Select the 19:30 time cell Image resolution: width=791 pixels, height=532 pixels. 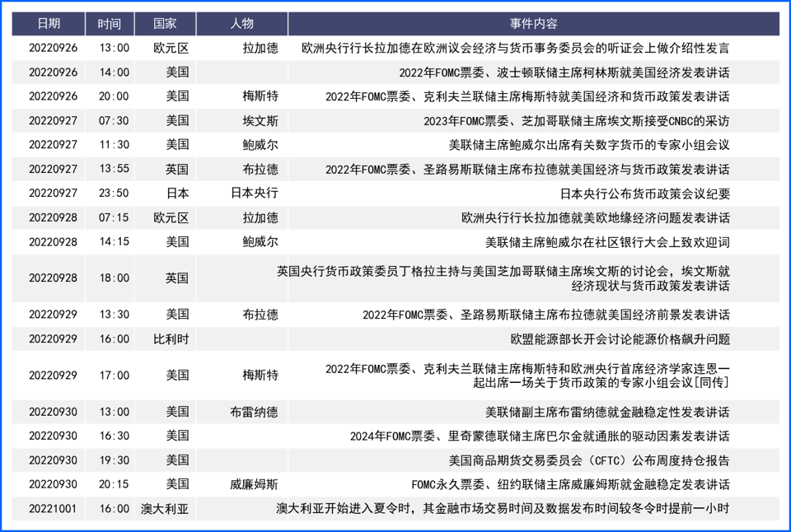[115, 460]
